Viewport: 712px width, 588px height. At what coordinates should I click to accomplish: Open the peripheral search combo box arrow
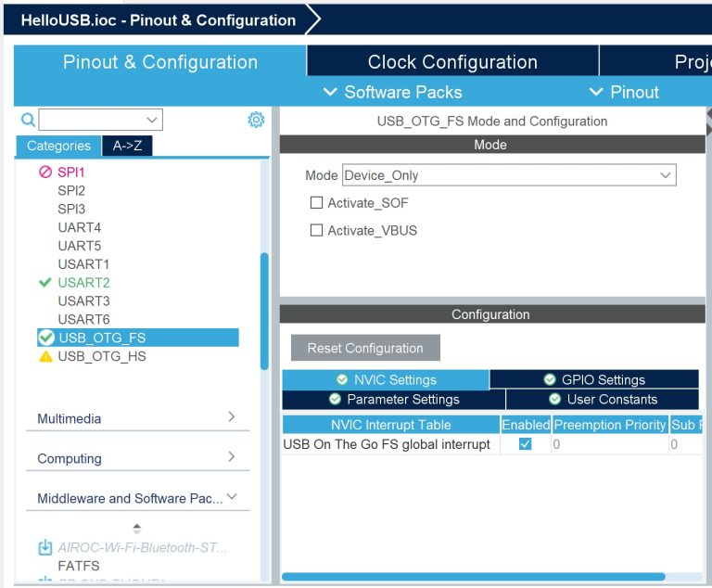(x=152, y=120)
